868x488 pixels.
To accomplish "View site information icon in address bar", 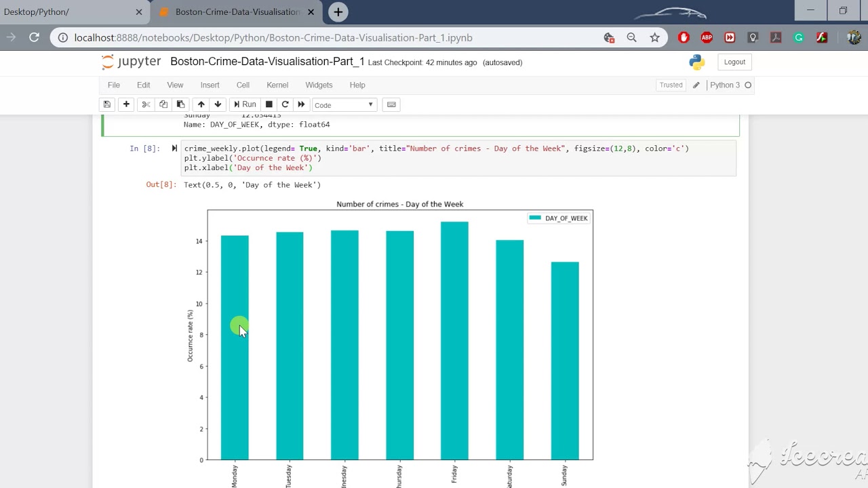I will (x=62, y=38).
